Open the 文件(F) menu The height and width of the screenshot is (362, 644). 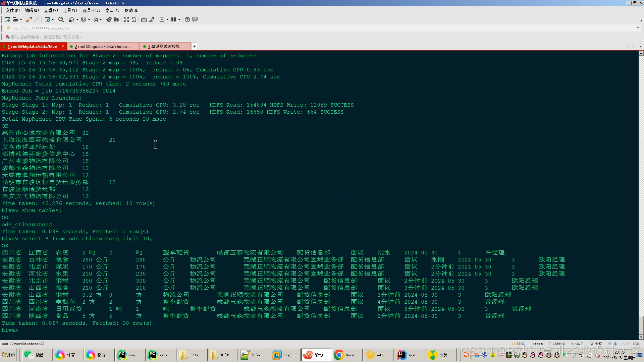coord(12,10)
